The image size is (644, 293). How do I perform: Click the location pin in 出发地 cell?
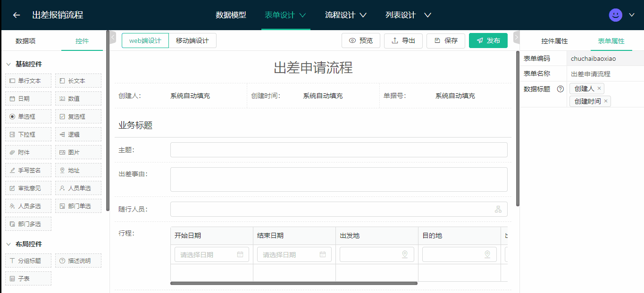[404, 254]
